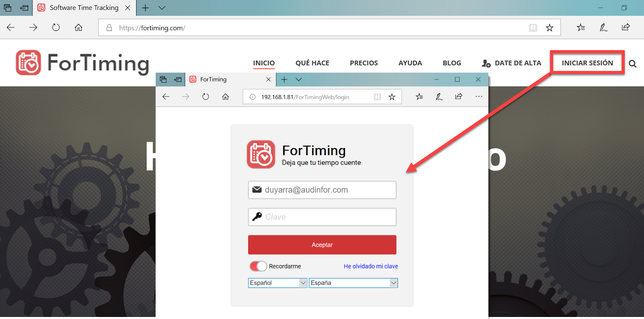This screenshot has height=319, width=644.
Task: Open settings and more menu in inner browser
Action: [479, 97]
